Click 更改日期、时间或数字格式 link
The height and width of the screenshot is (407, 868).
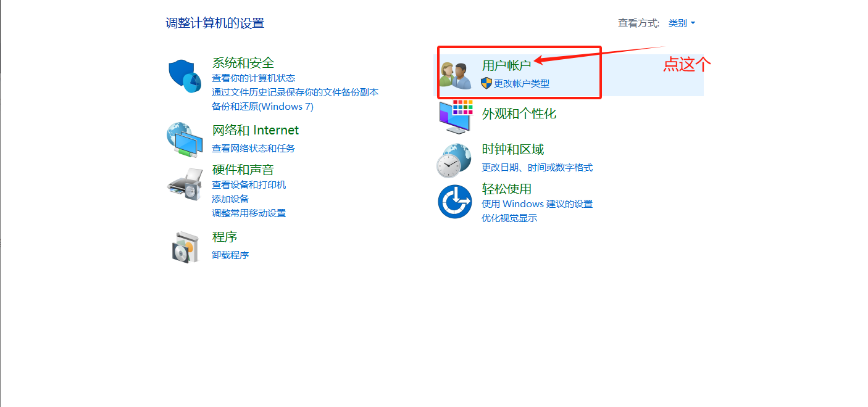[537, 168]
